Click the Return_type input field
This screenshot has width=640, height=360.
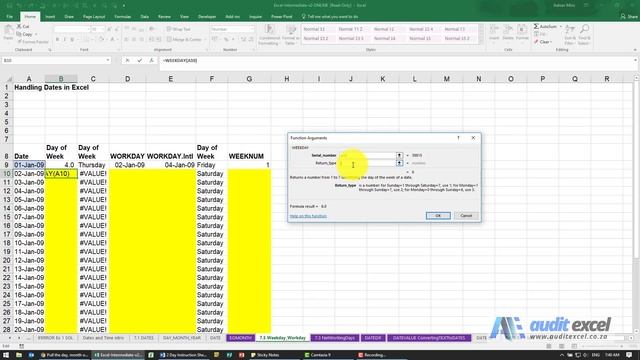[x=367, y=163]
